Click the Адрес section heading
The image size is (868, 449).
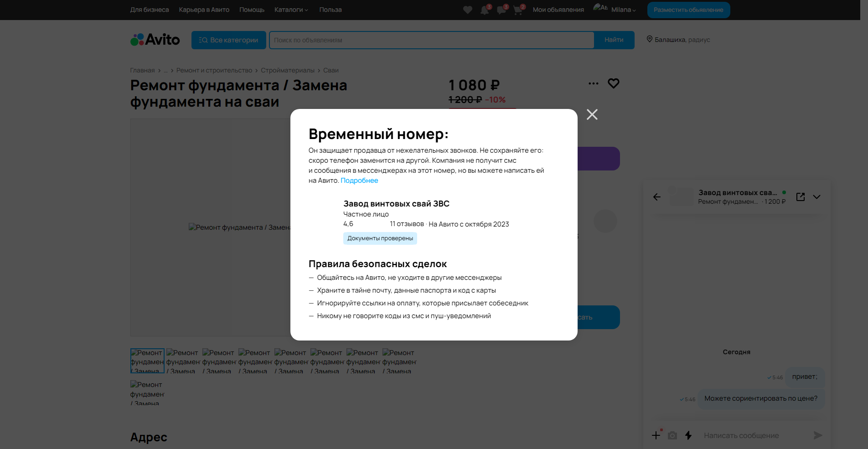coord(149,437)
